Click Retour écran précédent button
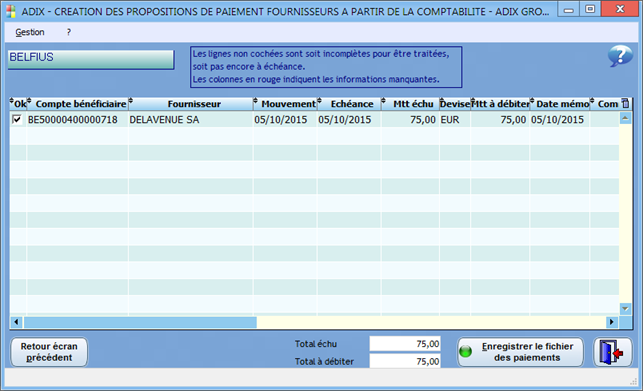 pos(49,352)
